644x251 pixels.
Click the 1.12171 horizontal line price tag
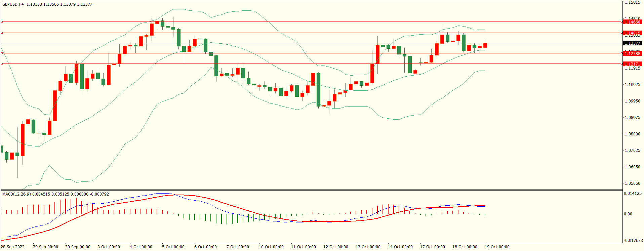pyautogui.click(x=632, y=64)
